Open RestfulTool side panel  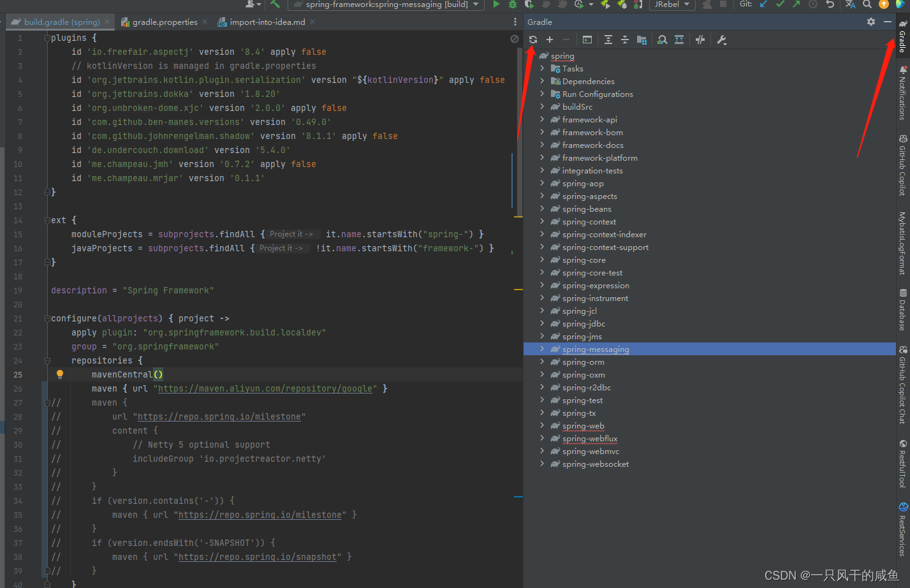click(x=902, y=464)
